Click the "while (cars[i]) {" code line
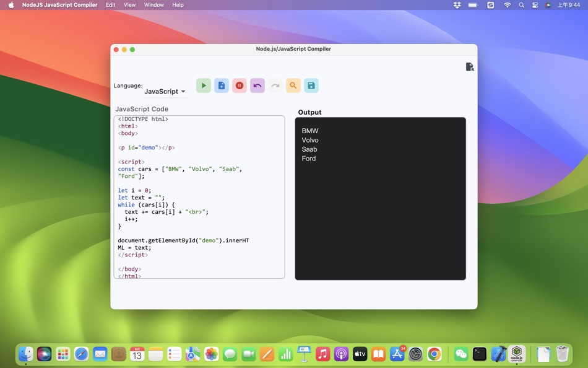The height and width of the screenshot is (368, 588). point(146,204)
